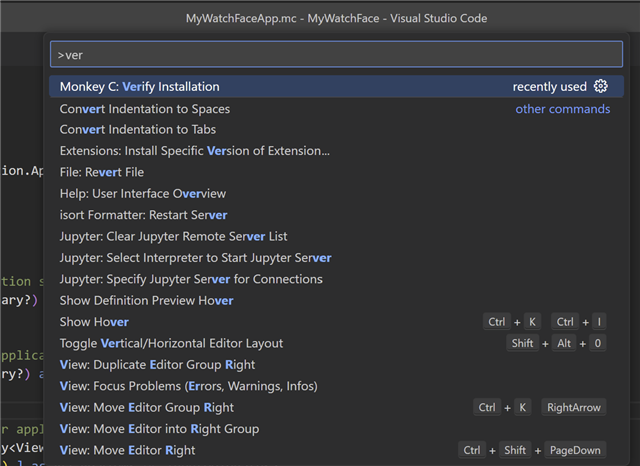This screenshot has width=640, height=466.
Task: Run isort Formatter: Restart Server
Action: [336, 215]
